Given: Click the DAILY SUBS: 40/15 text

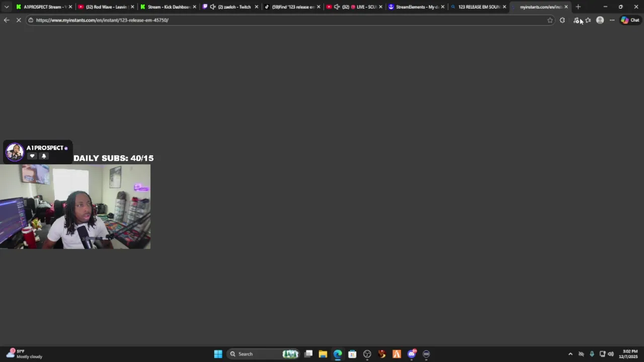Looking at the screenshot, I should pyautogui.click(x=113, y=158).
